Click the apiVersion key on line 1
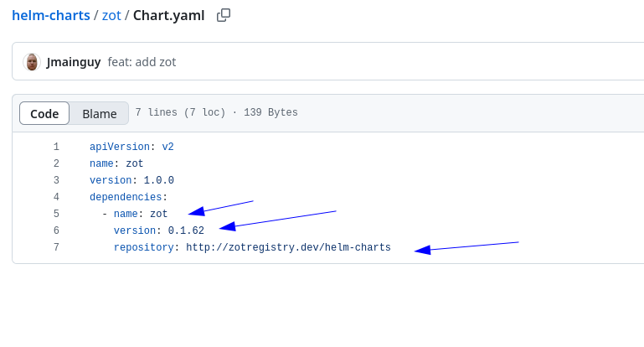The height and width of the screenshot is (347, 644). (x=120, y=147)
